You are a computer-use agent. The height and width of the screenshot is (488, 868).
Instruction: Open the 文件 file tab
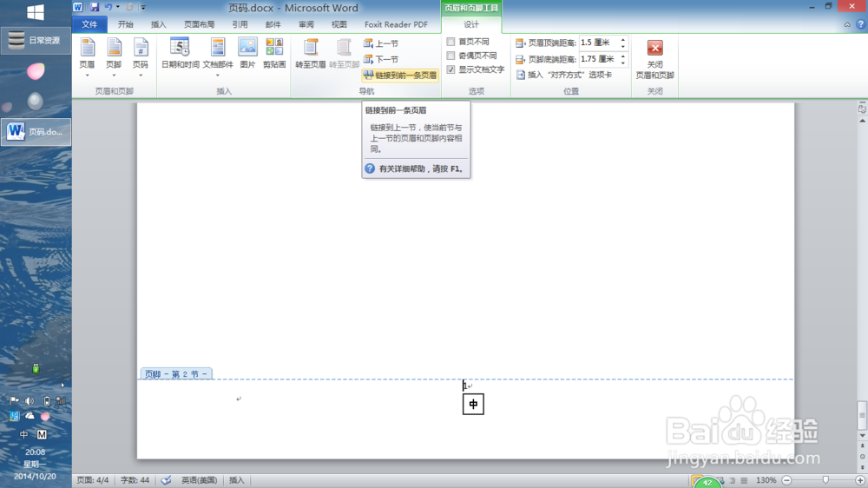(89, 24)
